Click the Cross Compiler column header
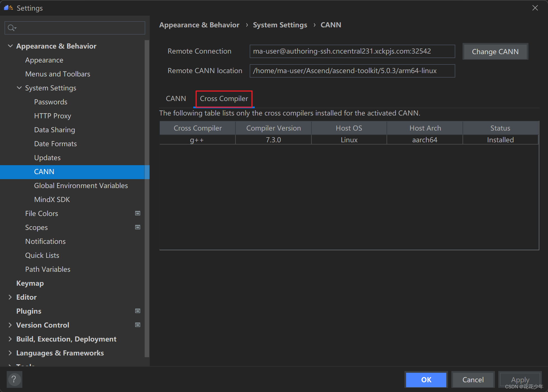Viewport: 548px width, 392px height. tap(197, 128)
